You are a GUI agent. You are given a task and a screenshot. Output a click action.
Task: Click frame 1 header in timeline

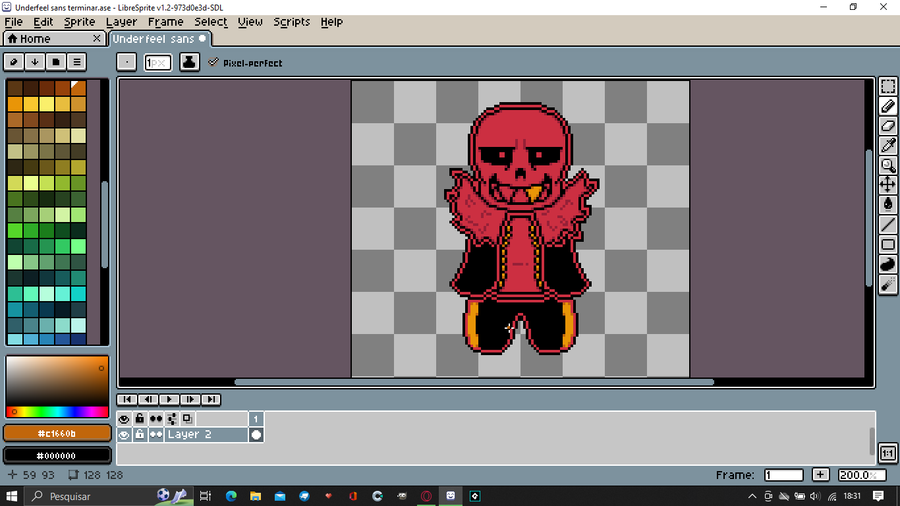[256, 419]
